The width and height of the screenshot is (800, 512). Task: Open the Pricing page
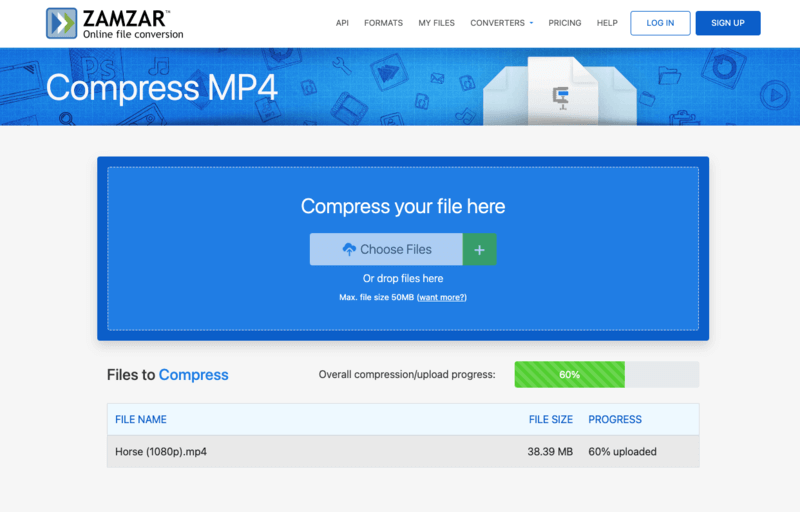(565, 23)
